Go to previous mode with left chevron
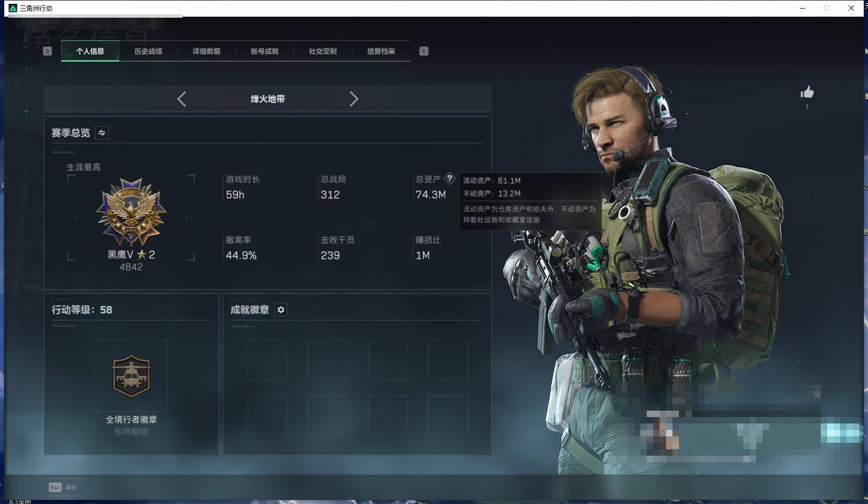 182,99
